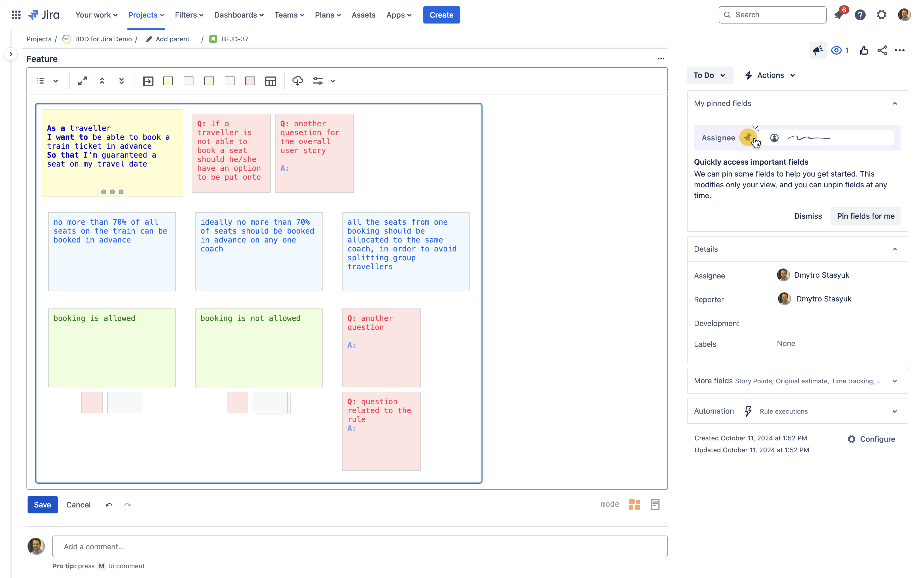Click the expand all double-chevron down icon
Viewport: 924px width, 578px height.
(x=122, y=81)
